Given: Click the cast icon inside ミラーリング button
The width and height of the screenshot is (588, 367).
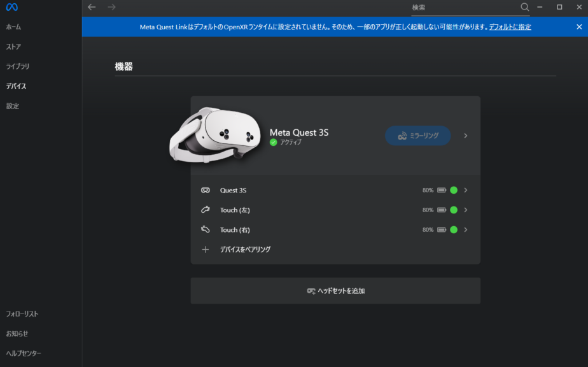Looking at the screenshot, I should [x=402, y=136].
